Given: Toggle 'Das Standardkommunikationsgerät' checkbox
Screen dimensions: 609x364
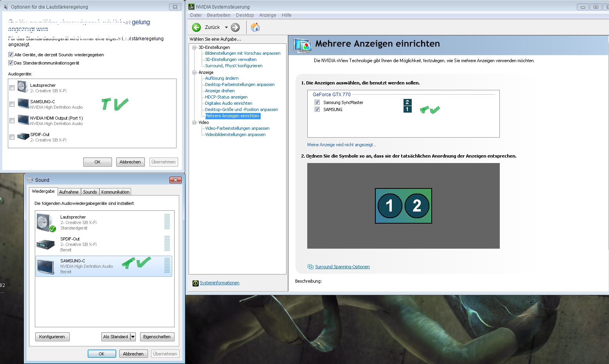Looking at the screenshot, I should (11, 63).
